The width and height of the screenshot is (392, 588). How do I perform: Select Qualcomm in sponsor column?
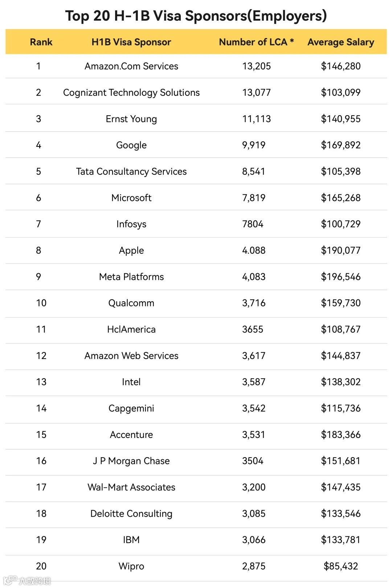click(x=131, y=303)
